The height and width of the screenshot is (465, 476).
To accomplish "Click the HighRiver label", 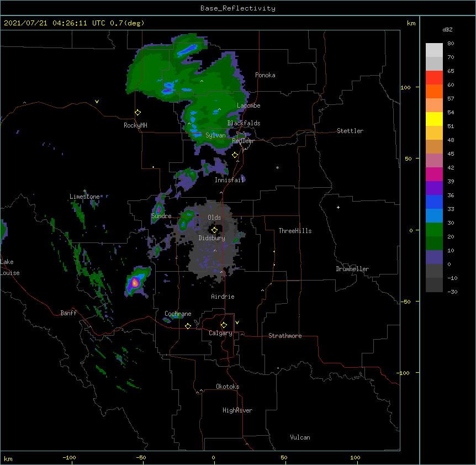I will pyautogui.click(x=237, y=410).
